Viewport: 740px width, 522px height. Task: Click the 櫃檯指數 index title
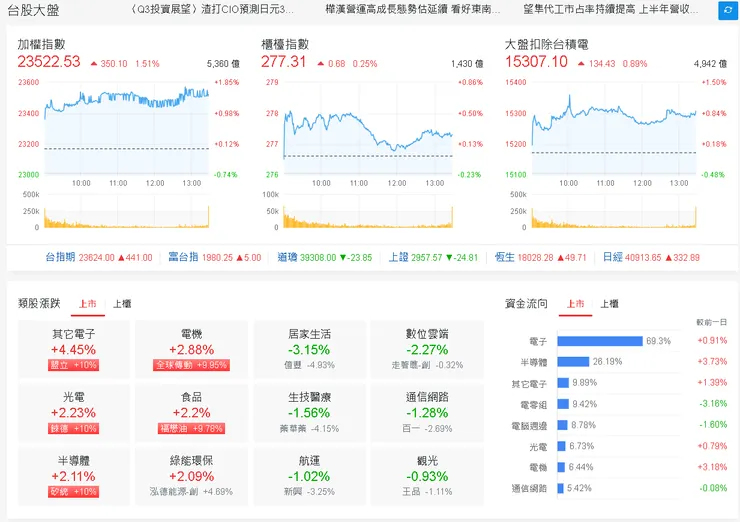pos(285,44)
